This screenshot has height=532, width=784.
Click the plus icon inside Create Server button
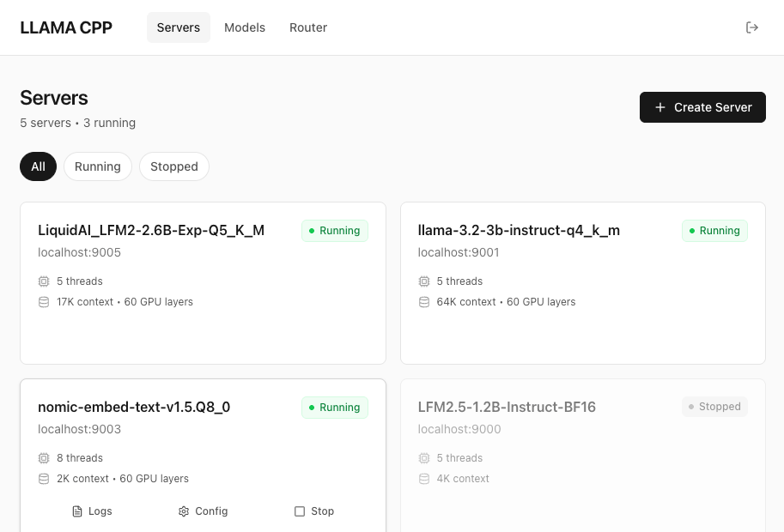click(659, 107)
